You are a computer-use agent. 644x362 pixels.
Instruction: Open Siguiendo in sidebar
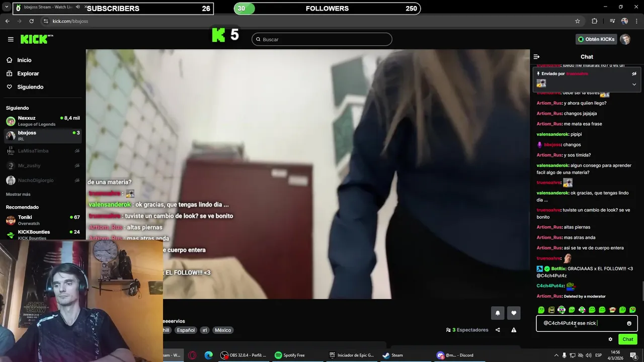[x=30, y=87]
